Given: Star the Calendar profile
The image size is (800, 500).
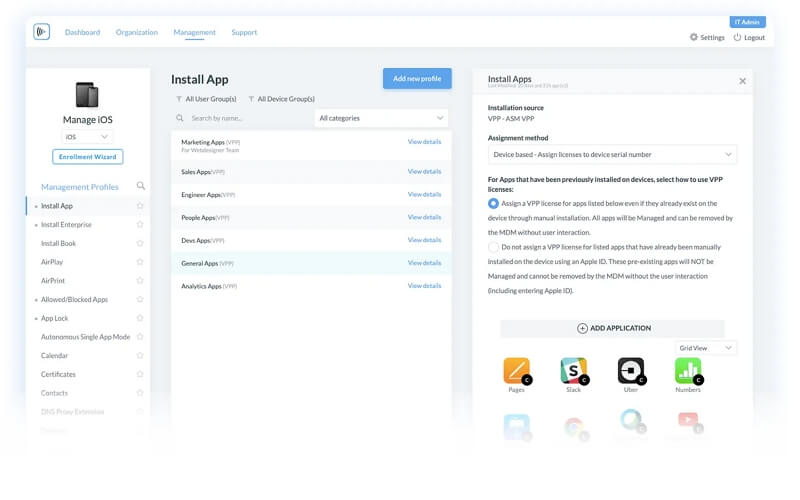Looking at the screenshot, I should pos(140,356).
